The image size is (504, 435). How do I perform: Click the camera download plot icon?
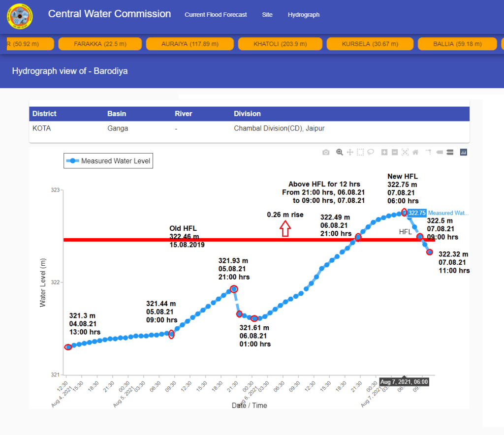coord(326,153)
